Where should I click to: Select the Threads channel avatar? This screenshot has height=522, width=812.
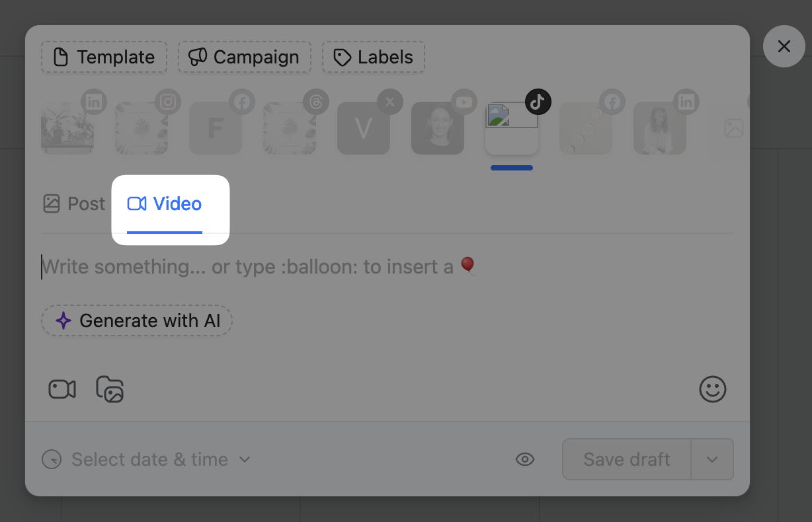[x=290, y=128]
